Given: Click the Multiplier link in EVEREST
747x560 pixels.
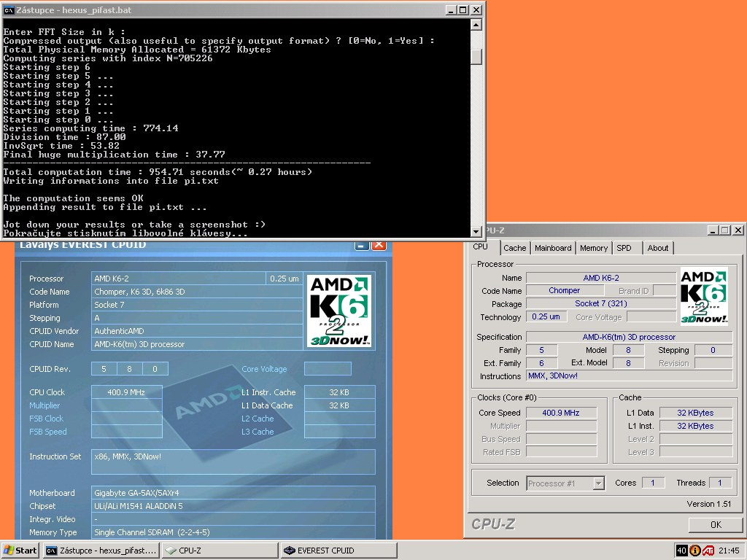Looking at the screenshot, I should 44,405.
